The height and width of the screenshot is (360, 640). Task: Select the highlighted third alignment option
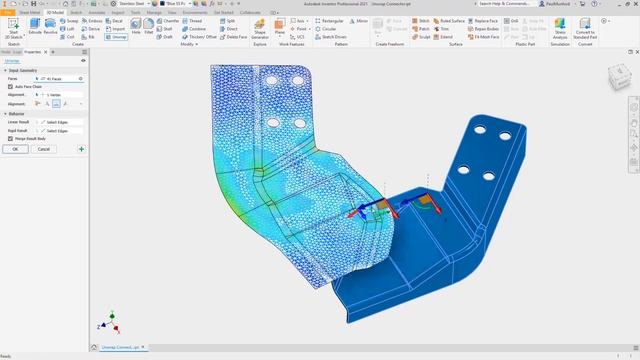tap(56, 104)
